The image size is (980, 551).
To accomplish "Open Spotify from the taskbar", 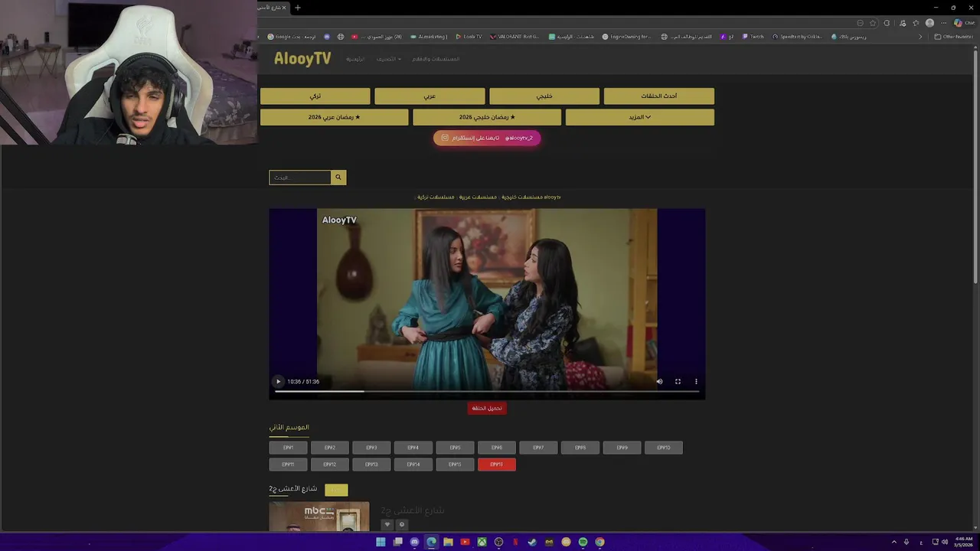I will pyautogui.click(x=583, y=542).
